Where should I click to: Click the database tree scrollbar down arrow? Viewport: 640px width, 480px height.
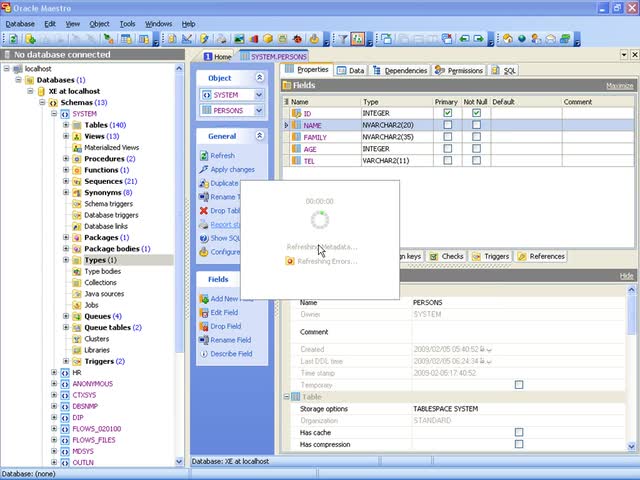(x=179, y=461)
